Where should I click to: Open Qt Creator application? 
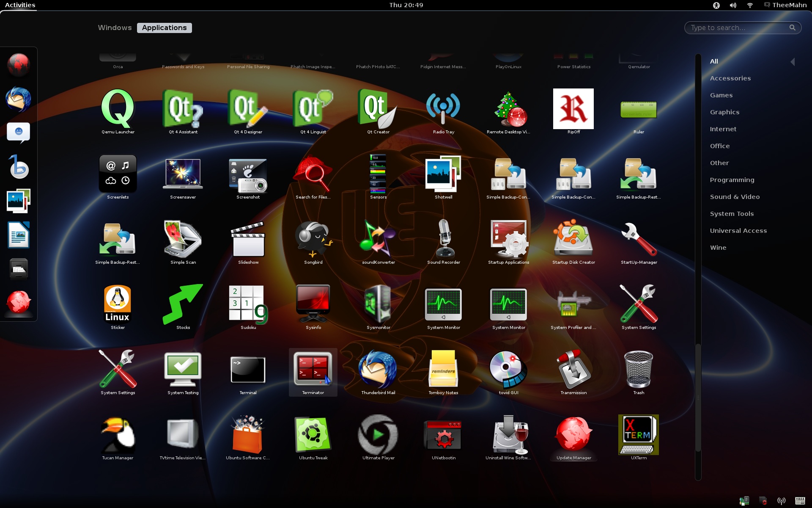[378, 109]
